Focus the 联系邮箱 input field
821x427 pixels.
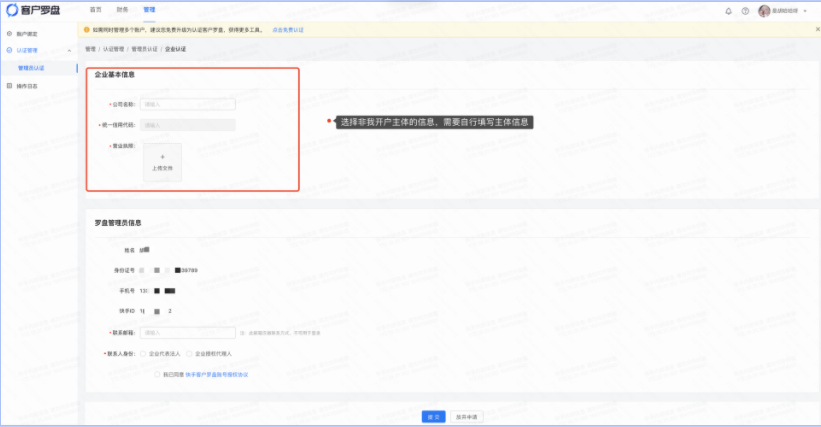[187, 333]
